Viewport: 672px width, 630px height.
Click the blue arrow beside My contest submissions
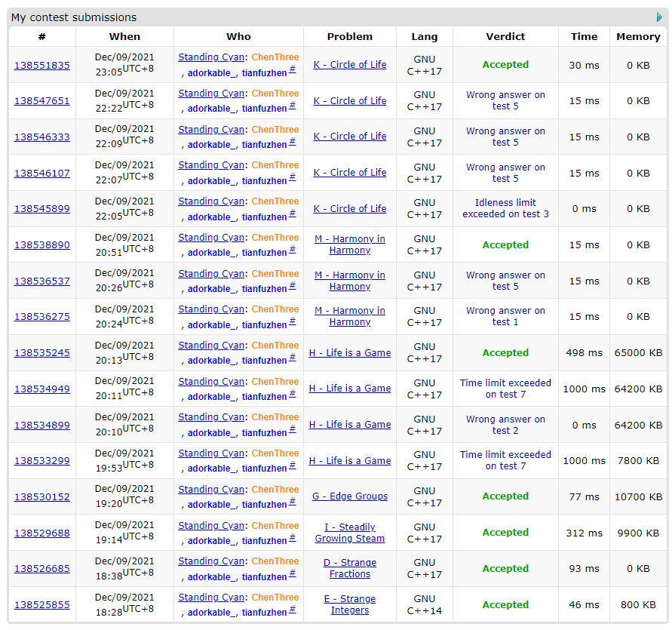coord(660,17)
